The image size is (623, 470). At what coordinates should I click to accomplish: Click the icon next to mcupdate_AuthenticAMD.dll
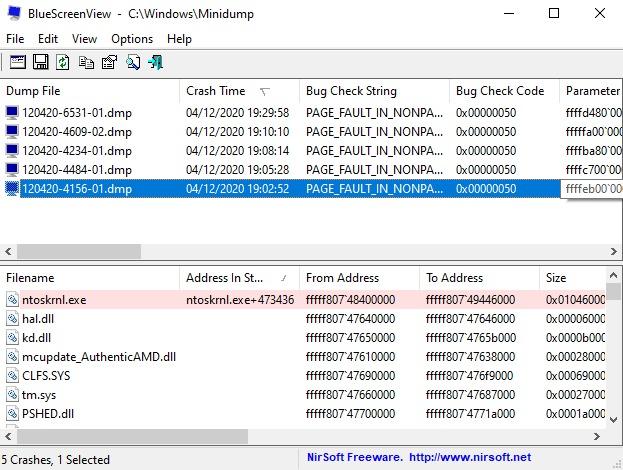[12, 357]
